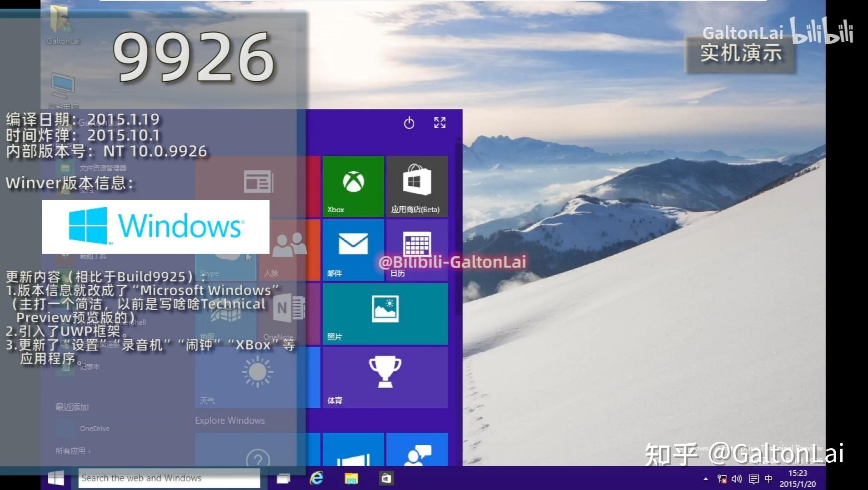Open the question mark help tile

(x=258, y=450)
